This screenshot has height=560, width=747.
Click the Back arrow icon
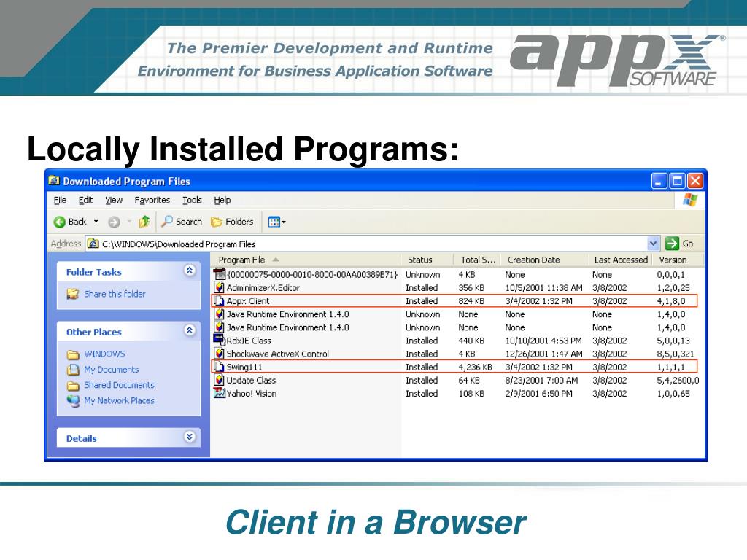click(x=60, y=222)
